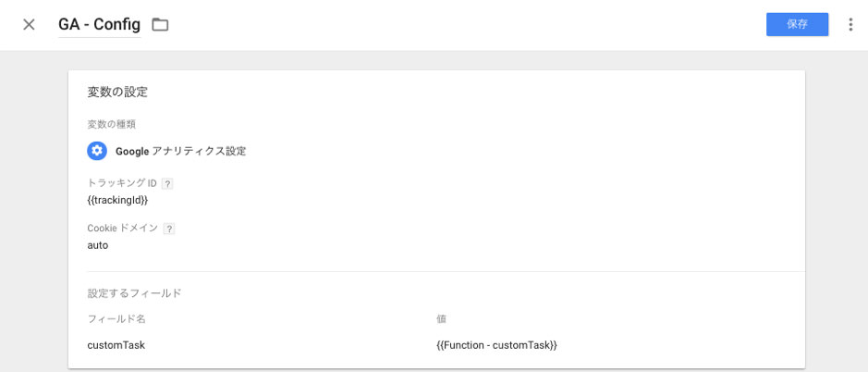Click the Google アナリティクス設定 variable type
868x372 pixels.
(x=180, y=151)
